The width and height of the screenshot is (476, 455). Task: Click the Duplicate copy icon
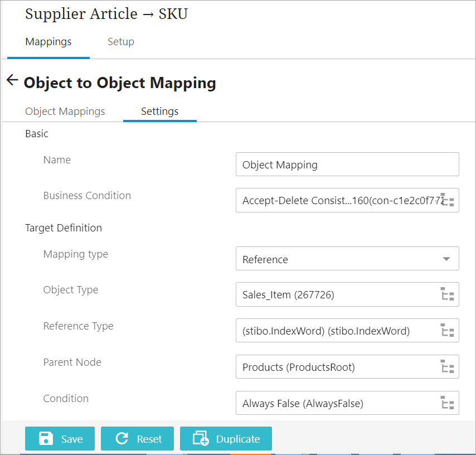[x=201, y=439]
